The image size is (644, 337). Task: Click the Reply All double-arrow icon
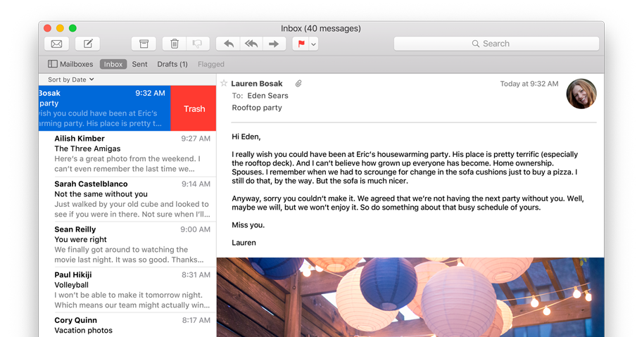click(x=251, y=44)
